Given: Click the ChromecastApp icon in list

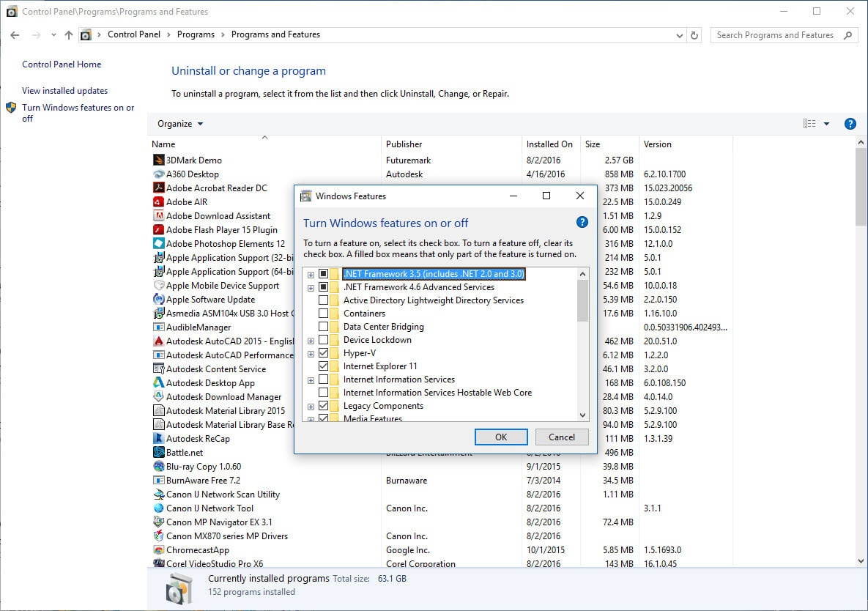Looking at the screenshot, I should pyautogui.click(x=158, y=550).
